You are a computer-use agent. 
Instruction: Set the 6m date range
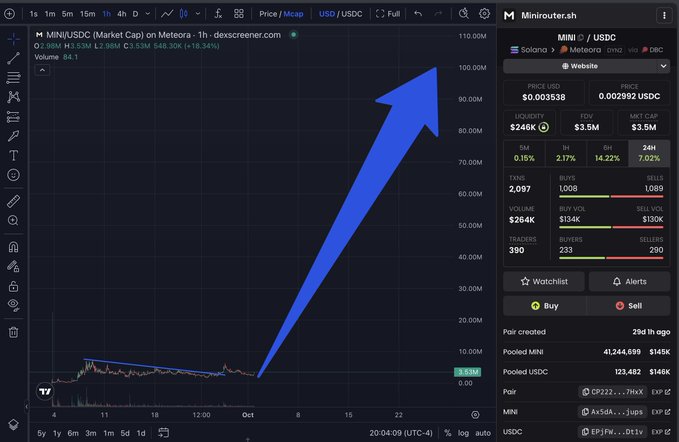point(73,433)
